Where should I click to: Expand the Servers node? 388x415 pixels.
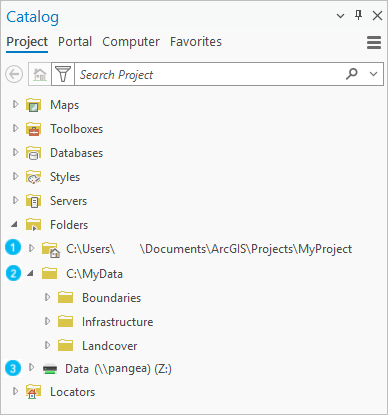pyautogui.click(x=15, y=200)
